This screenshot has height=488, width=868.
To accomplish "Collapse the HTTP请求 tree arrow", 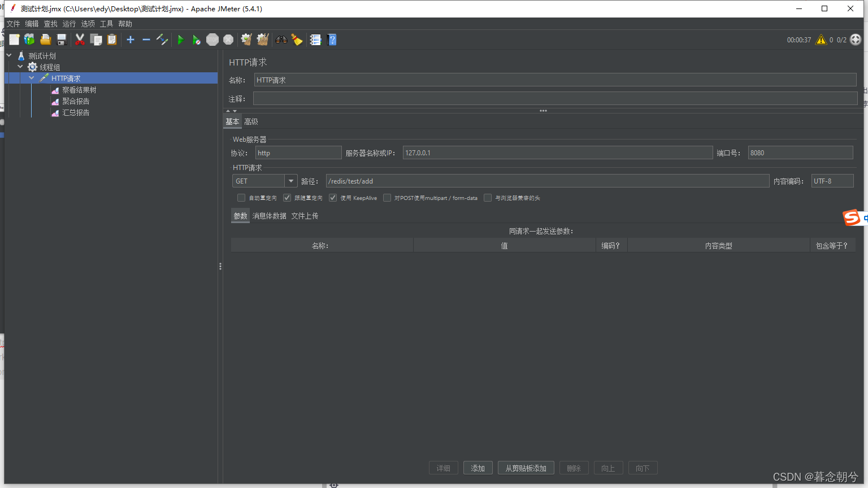I will (32, 78).
